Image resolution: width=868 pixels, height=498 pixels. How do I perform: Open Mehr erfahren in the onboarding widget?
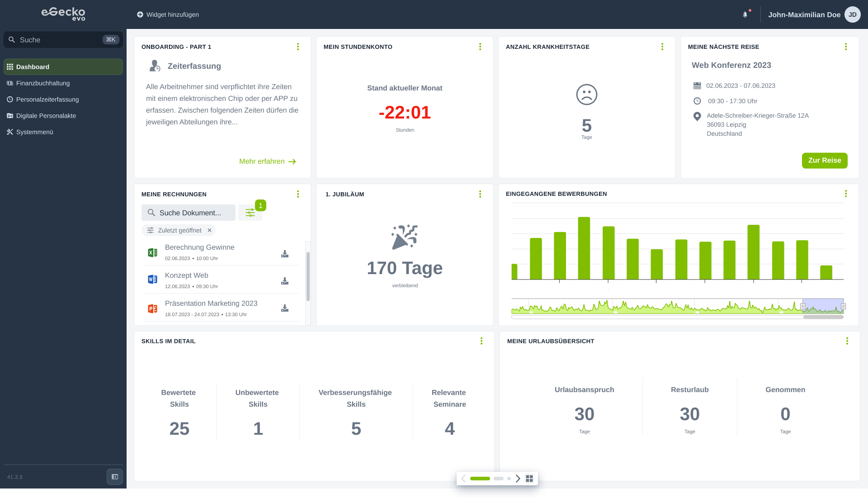(x=268, y=161)
